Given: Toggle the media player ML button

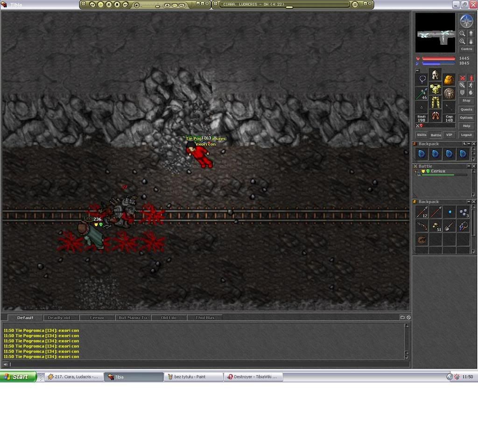Looking at the screenshot, I should click(x=182, y=5).
